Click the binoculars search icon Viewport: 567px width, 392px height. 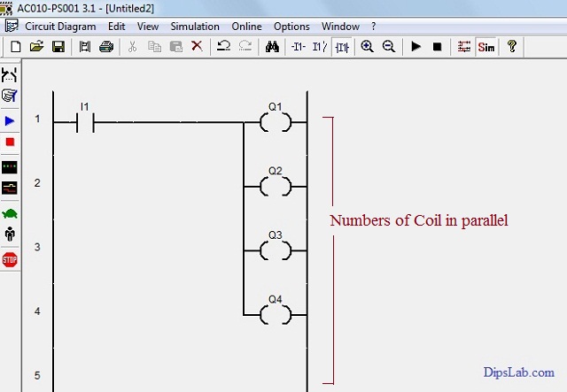click(272, 46)
